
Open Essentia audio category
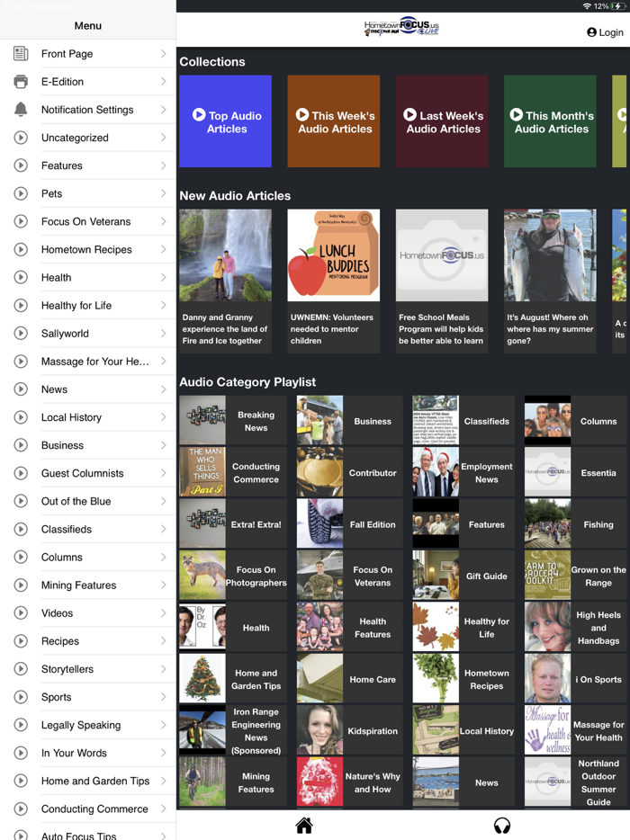point(576,472)
